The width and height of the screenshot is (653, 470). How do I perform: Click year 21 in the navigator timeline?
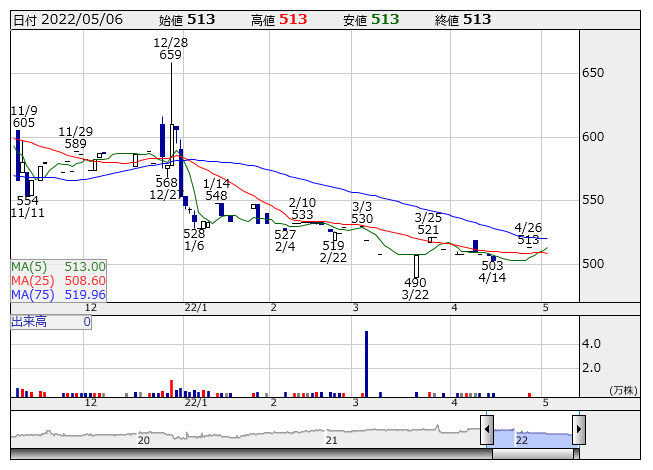332,440
